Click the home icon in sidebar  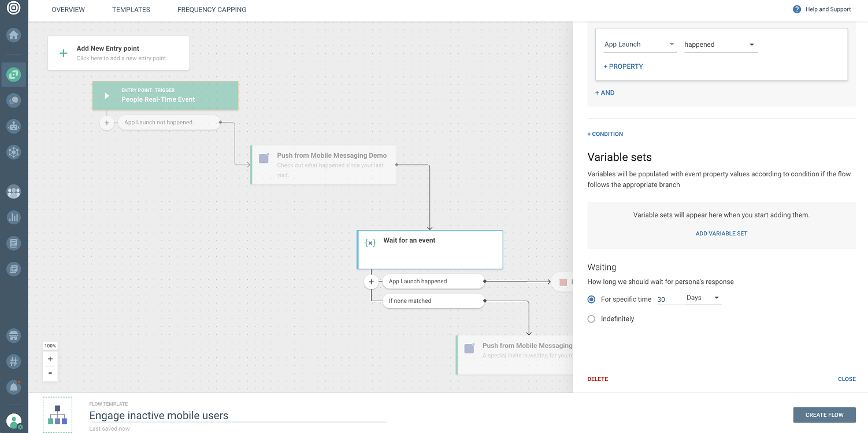[14, 35]
